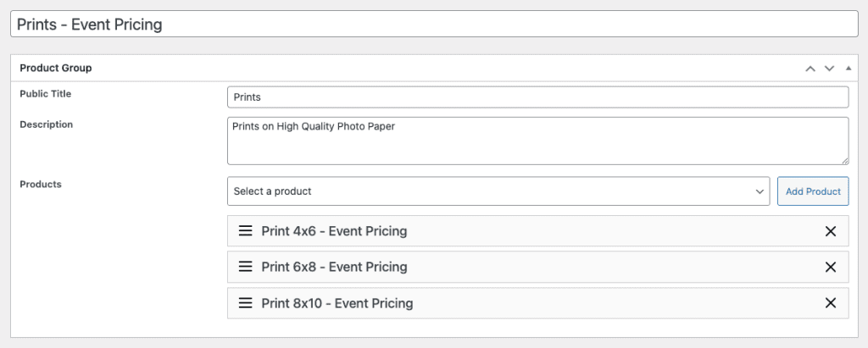This screenshot has width=868, height=348.
Task: Remove Print 6x8 - Event Pricing product
Action: [831, 267]
